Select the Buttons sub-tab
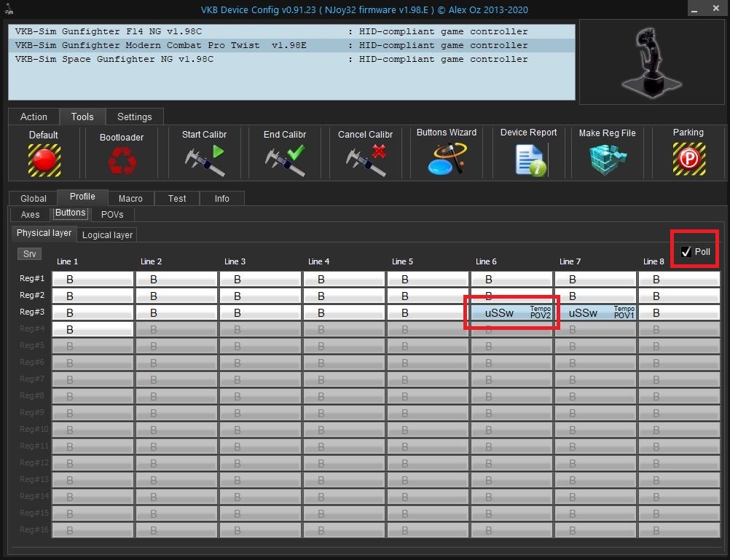The width and height of the screenshot is (730, 560). click(70, 213)
